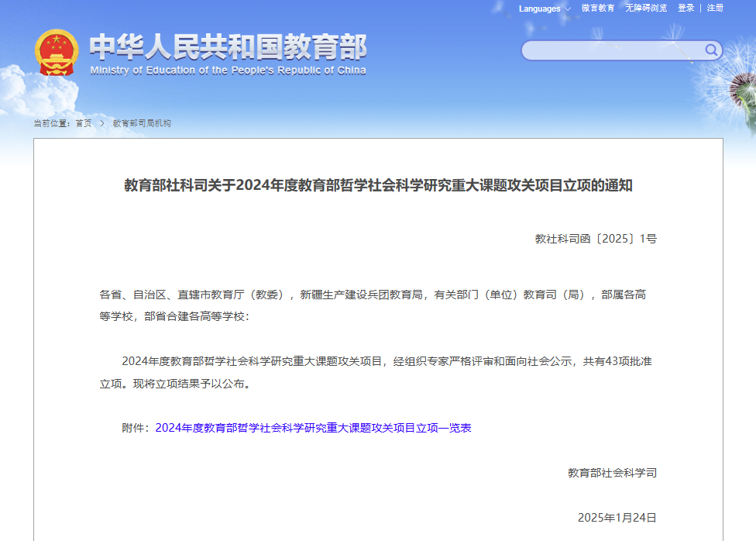Click the national emblem logo
The width and height of the screenshot is (756, 541).
coord(57,53)
